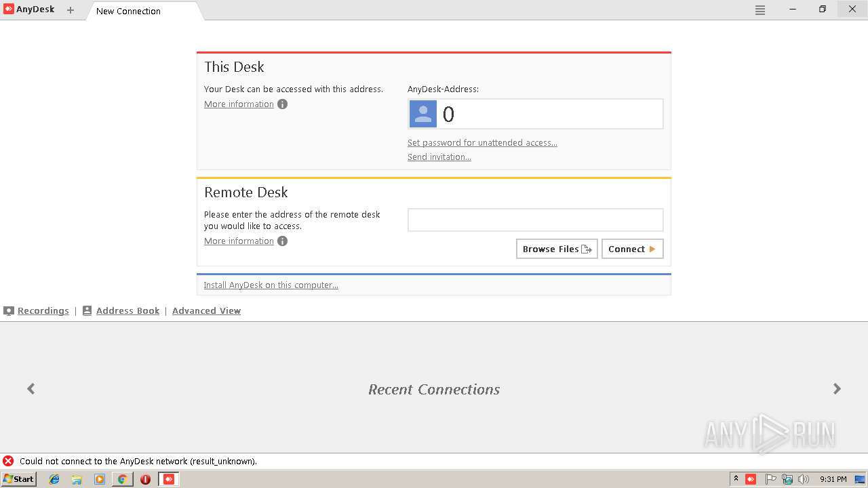
Task: Click the AnyDesk logo in title bar
Action: (x=9, y=9)
